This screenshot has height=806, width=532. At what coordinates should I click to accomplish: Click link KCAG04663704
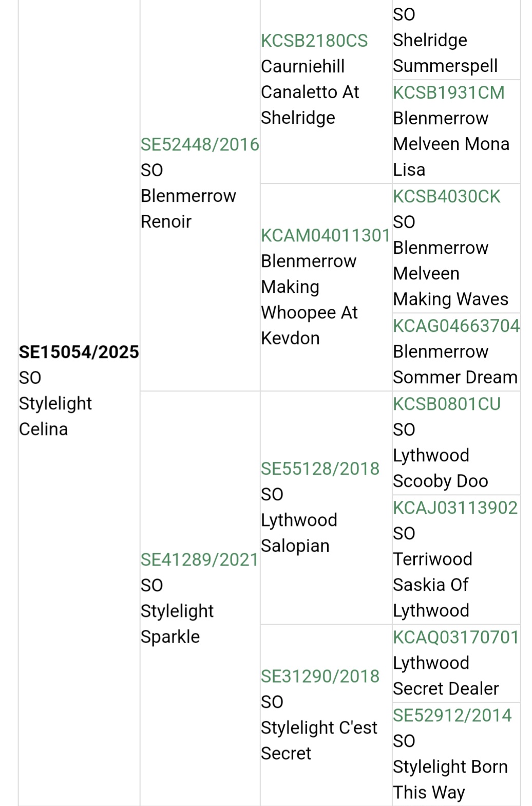[456, 326]
